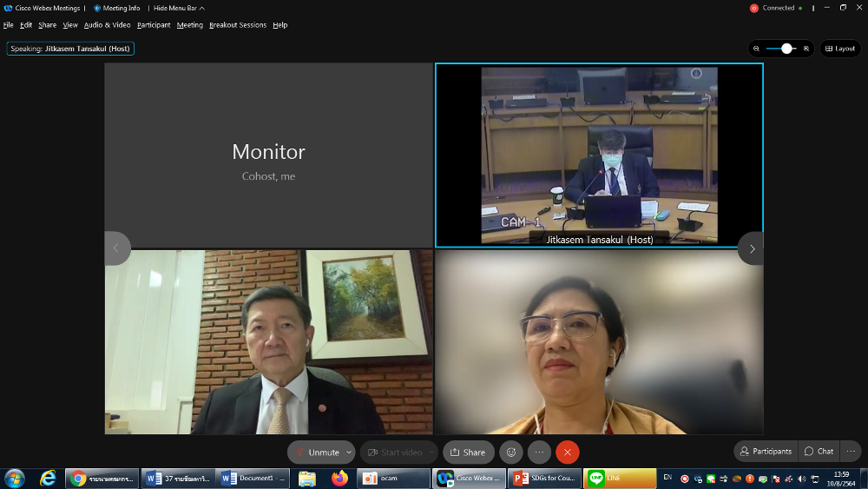Go to next page of video tiles
The width and height of the screenshot is (868, 489).
point(751,248)
